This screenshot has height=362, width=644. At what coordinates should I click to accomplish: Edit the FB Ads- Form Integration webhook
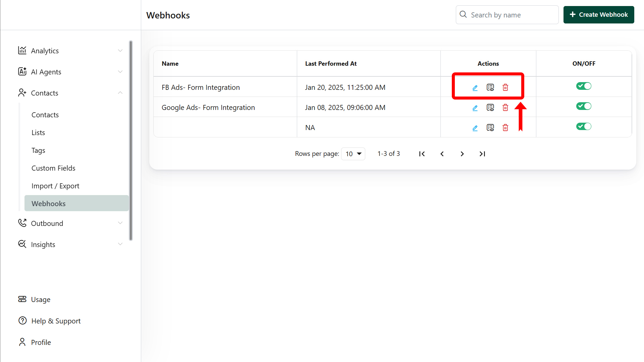pyautogui.click(x=475, y=88)
